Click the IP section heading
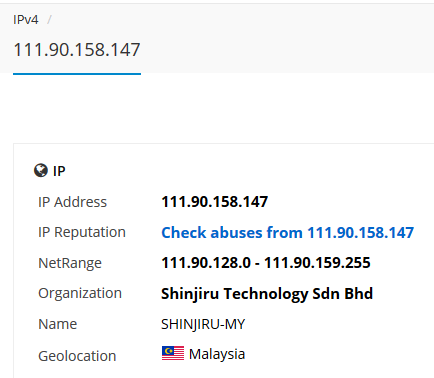The height and width of the screenshot is (378, 434). (x=59, y=171)
